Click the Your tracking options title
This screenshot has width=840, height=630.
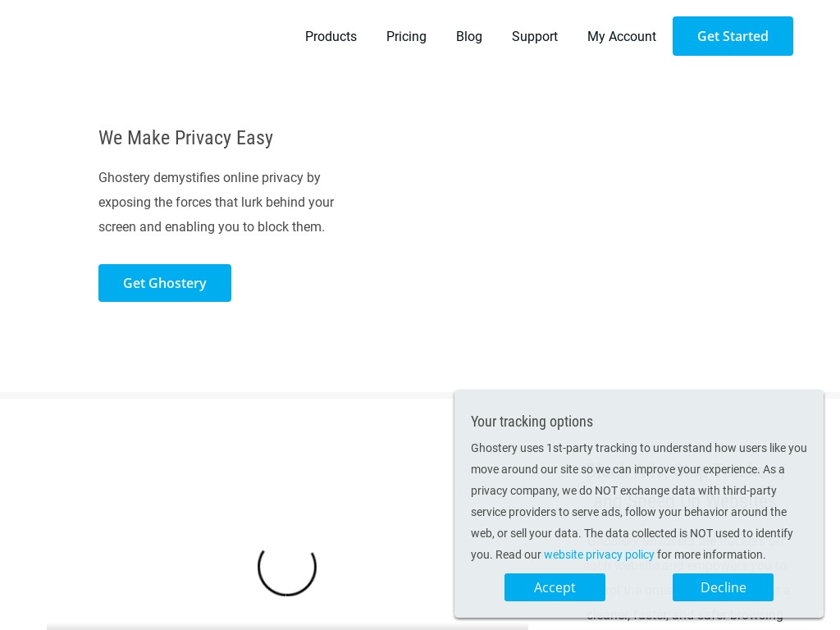point(532,422)
